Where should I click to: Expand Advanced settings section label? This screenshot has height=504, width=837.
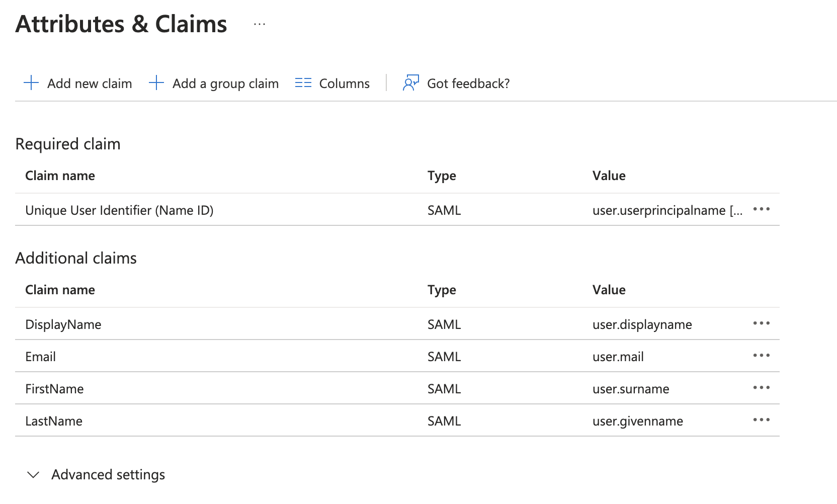coord(108,475)
